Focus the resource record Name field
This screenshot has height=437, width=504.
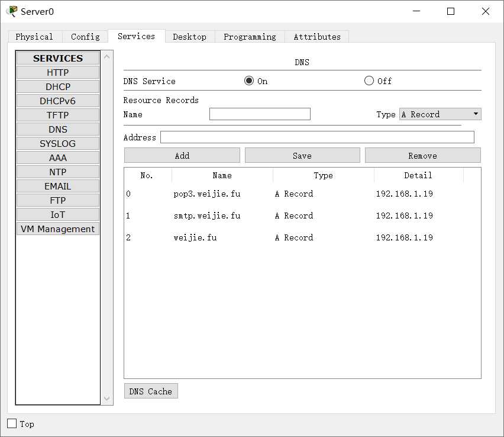[x=260, y=114]
